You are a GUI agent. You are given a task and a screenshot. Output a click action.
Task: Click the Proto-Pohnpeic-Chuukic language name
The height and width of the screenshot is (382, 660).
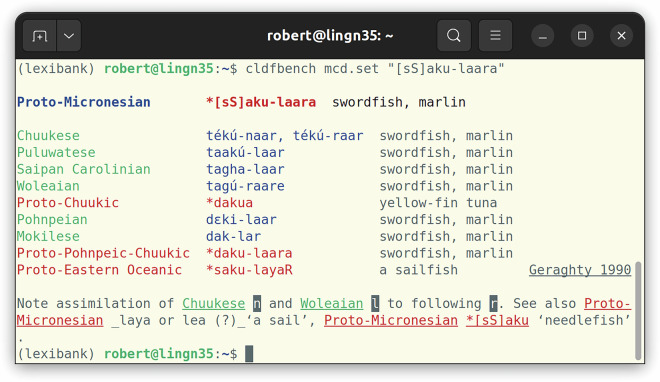click(104, 253)
